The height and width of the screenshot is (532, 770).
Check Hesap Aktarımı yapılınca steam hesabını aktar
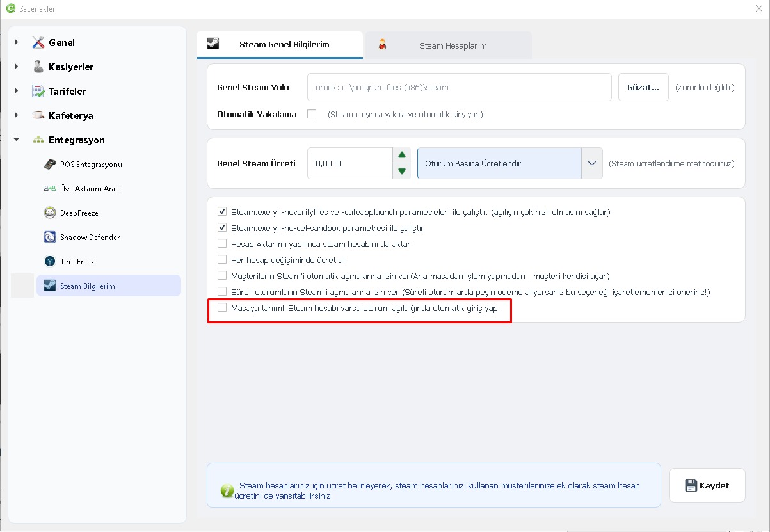tap(222, 244)
